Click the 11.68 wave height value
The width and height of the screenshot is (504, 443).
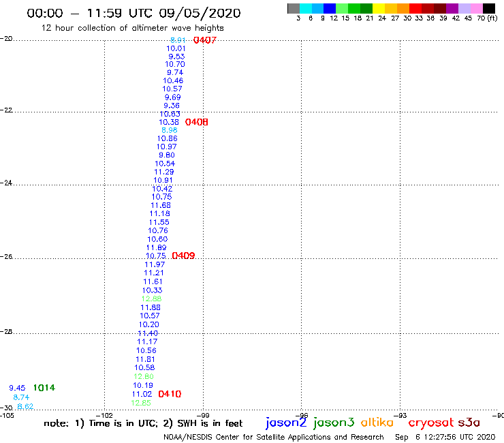click(161, 205)
